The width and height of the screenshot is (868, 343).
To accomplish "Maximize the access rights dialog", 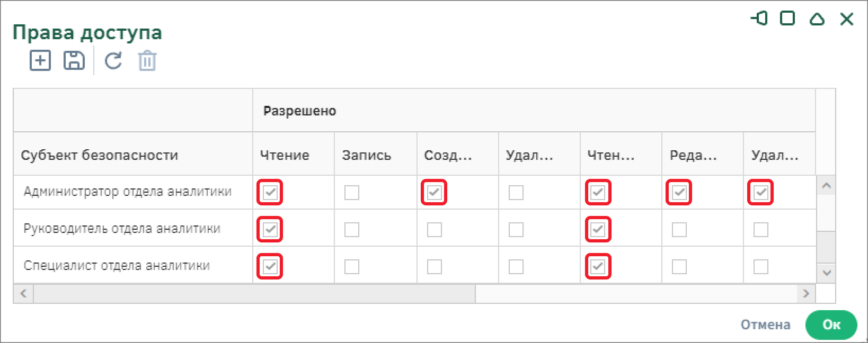I will coord(787,19).
